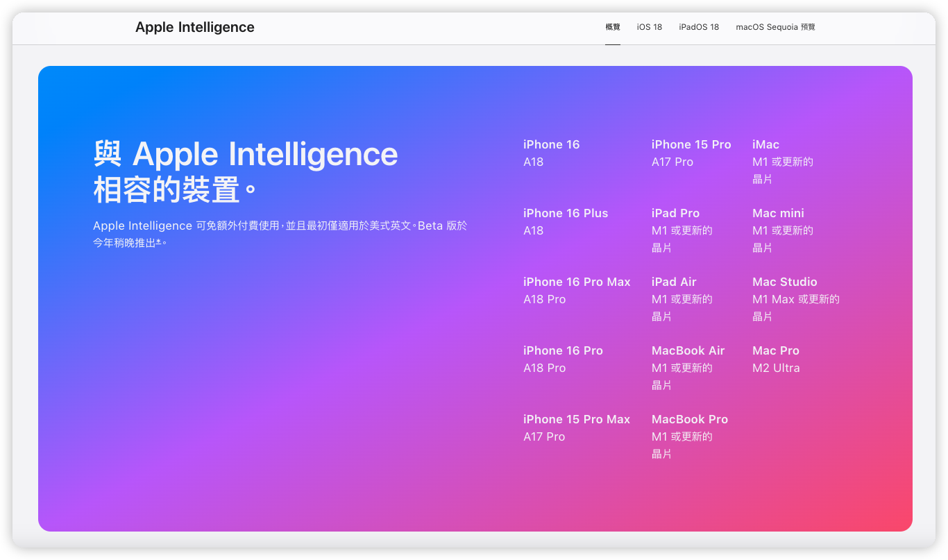Viewport: 948px width, 560px height.
Task: Select the iPad Pro device name
Action: [x=675, y=213]
